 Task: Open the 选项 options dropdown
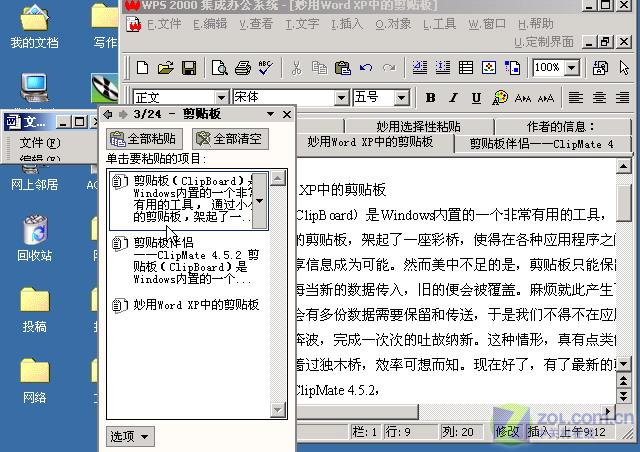pyautogui.click(x=130, y=436)
